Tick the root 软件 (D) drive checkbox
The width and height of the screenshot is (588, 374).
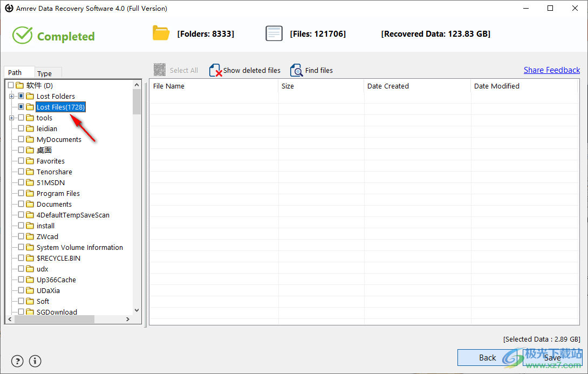[11, 85]
